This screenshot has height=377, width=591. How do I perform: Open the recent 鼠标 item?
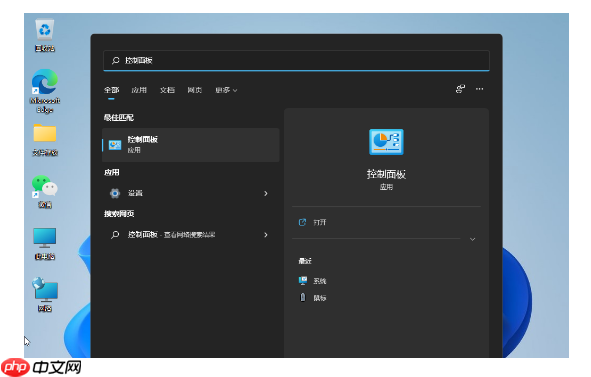(x=312, y=298)
